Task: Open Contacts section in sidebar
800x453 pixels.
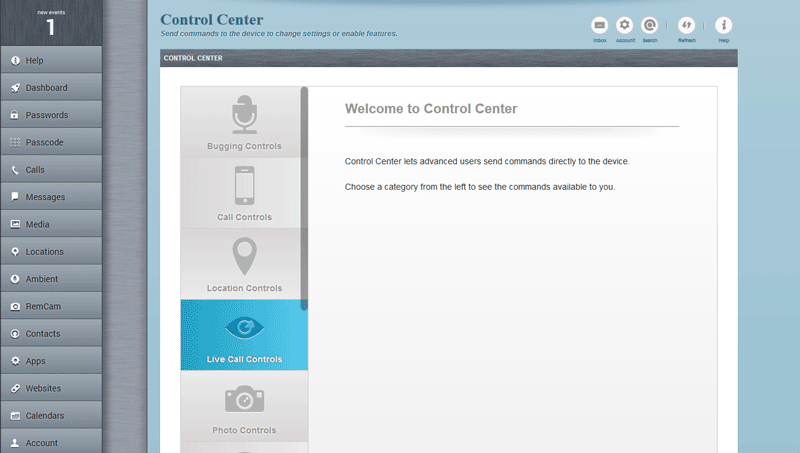Action: (x=51, y=334)
